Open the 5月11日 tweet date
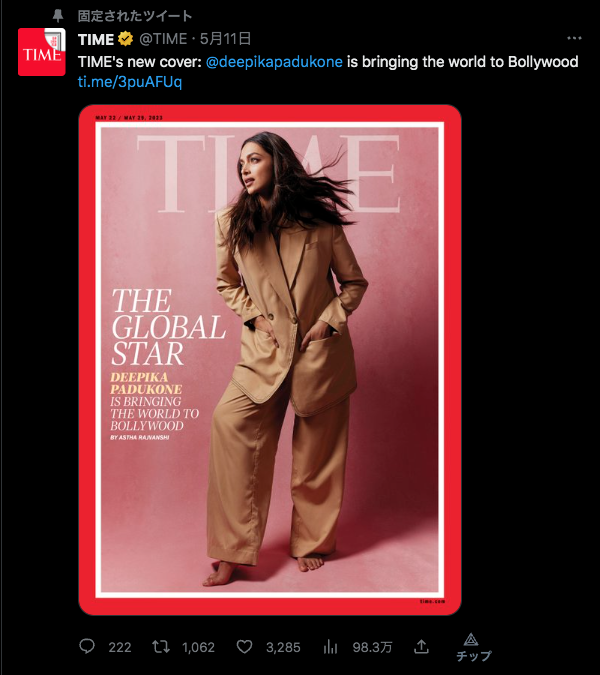600x675 pixels. [225, 39]
